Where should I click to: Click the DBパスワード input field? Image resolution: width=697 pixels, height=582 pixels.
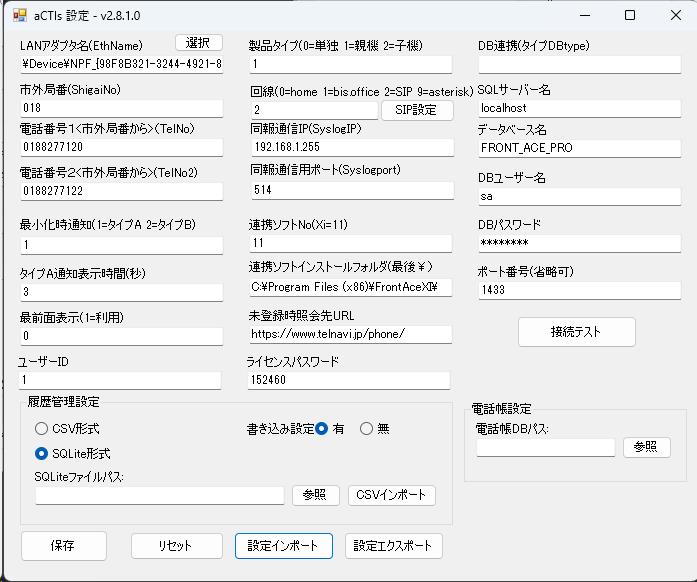[578, 244]
